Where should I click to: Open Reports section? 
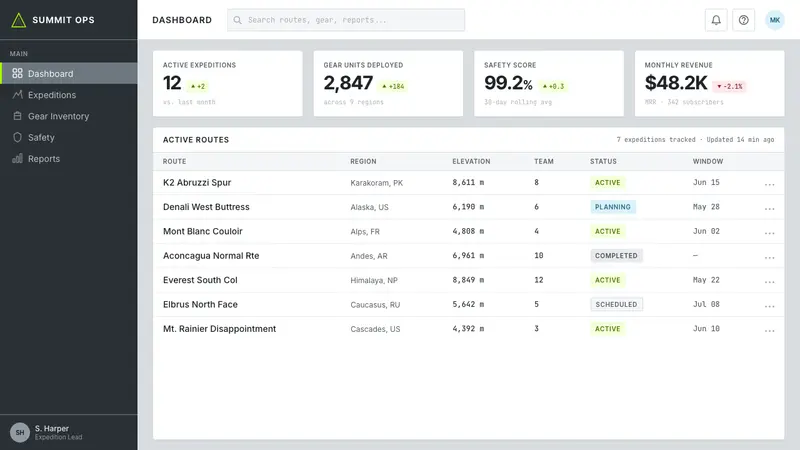point(69,159)
